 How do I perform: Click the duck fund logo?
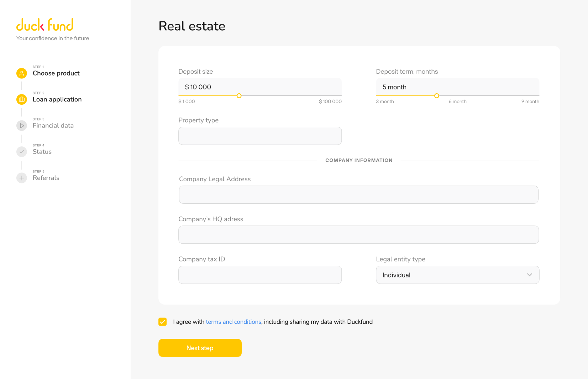[45, 24]
